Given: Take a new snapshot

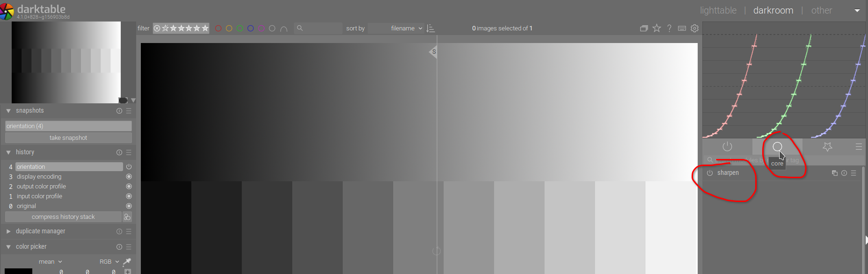Looking at the screenshot, I should pos(68,138).
